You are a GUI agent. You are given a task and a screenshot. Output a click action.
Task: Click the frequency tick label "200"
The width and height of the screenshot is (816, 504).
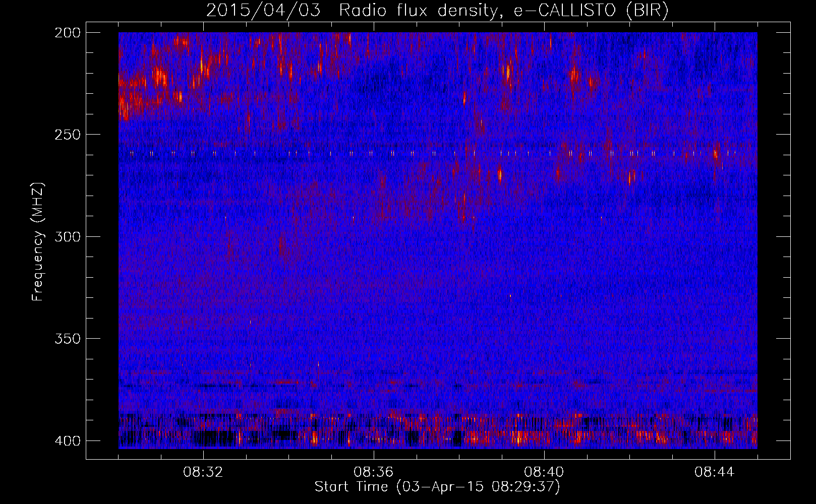click(67, 32)
